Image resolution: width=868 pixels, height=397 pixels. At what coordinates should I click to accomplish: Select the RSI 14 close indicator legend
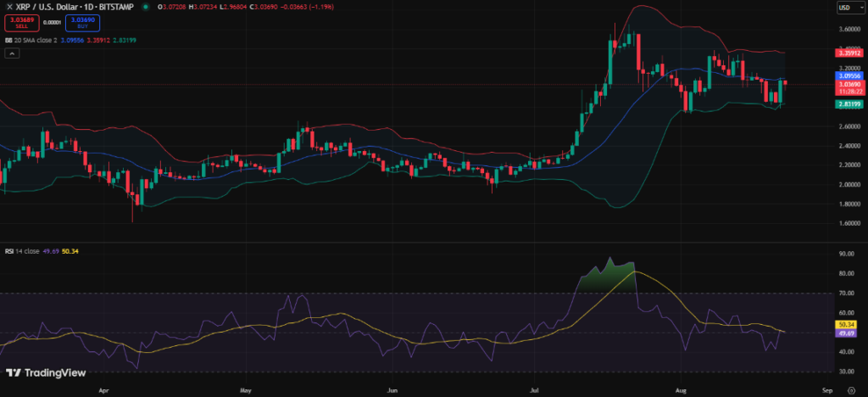tap(22, 251)
